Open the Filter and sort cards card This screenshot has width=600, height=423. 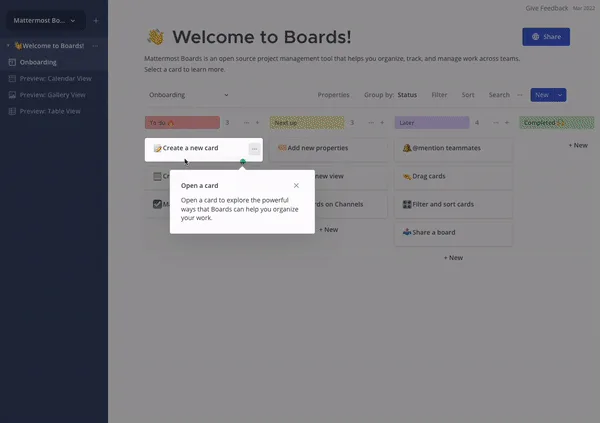pos(453,204)
